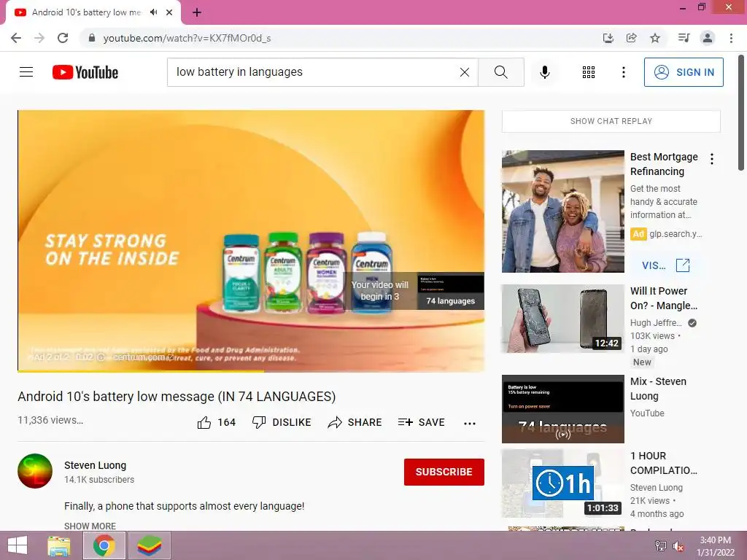Click '14.1K subscribers' text
This screenshot has width=747, height=560.
[x=99, y=480]
